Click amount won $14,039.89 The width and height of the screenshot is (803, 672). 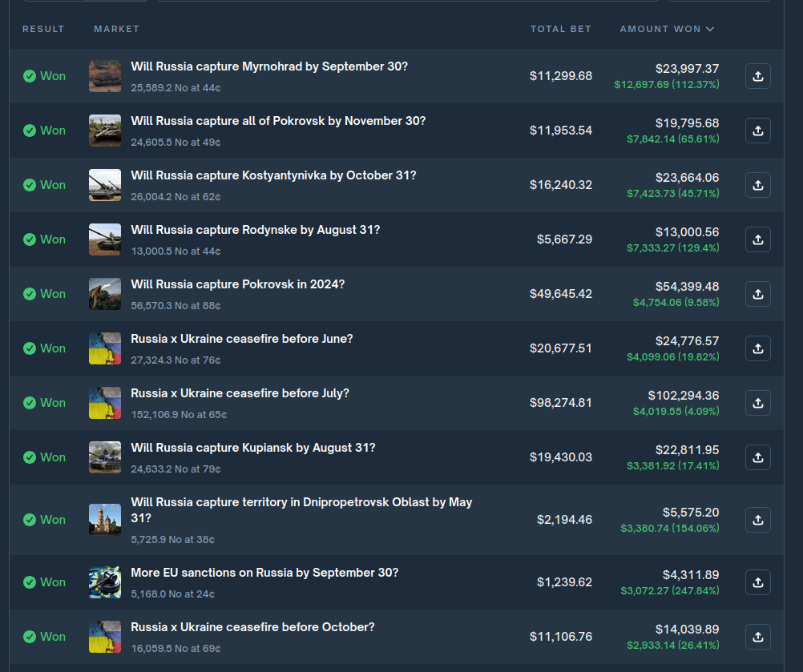(x=688, y=630)
